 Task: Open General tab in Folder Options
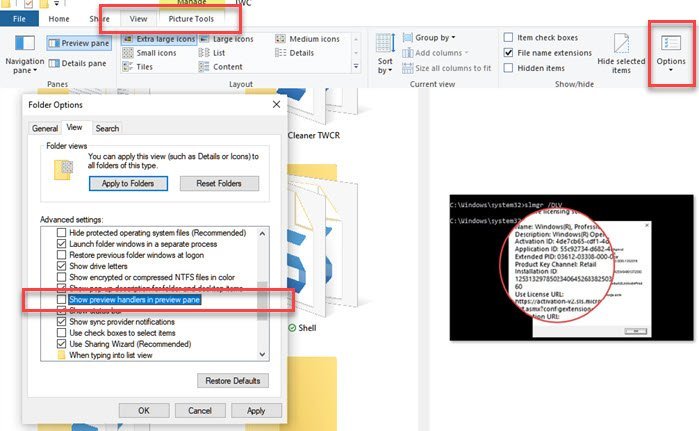coord(45,128)
